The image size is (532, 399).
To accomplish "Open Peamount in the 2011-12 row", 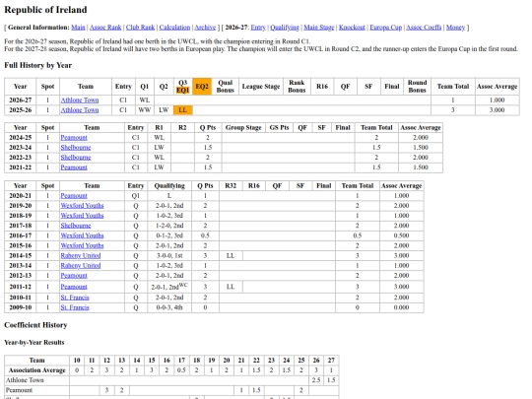I will 74,287.
